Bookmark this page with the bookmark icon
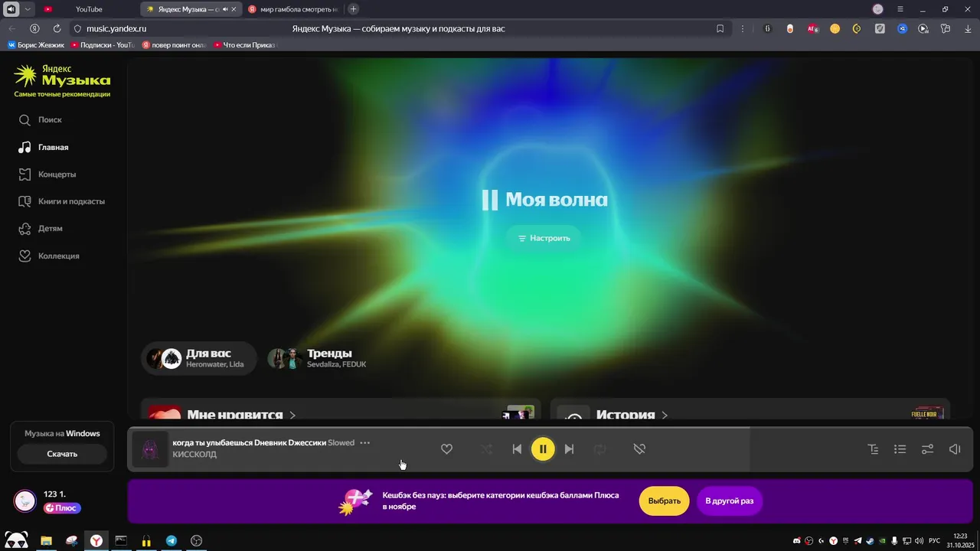The height and width of the screenshot is (551, 980). 720,28
